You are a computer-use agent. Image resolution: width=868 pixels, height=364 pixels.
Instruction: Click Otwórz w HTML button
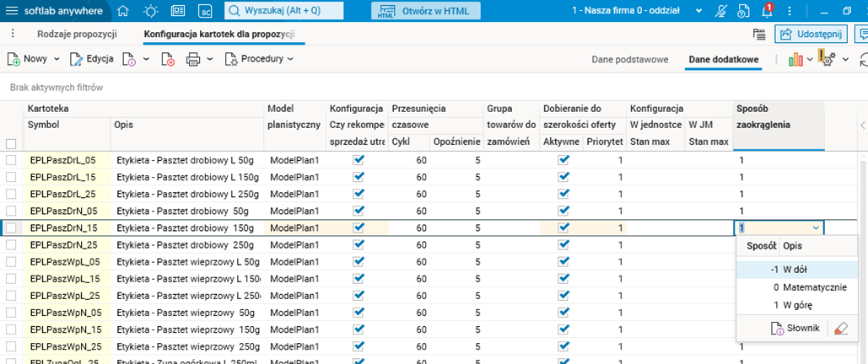425,11
